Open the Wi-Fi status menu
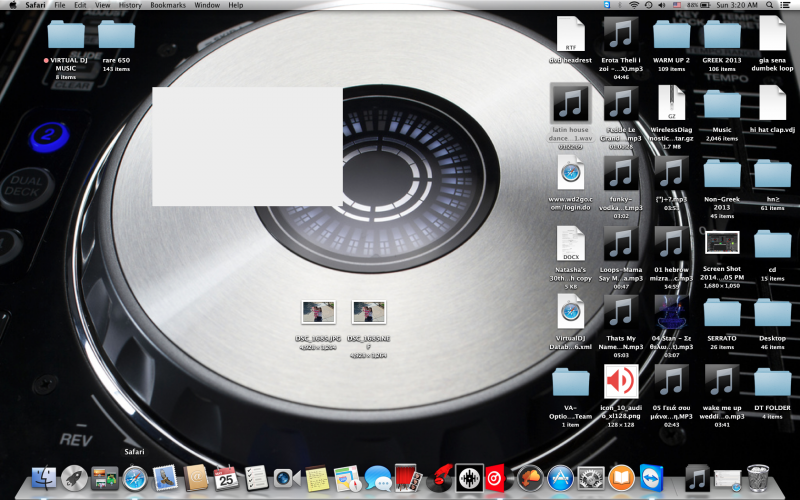800x500 pixels. 633,5
